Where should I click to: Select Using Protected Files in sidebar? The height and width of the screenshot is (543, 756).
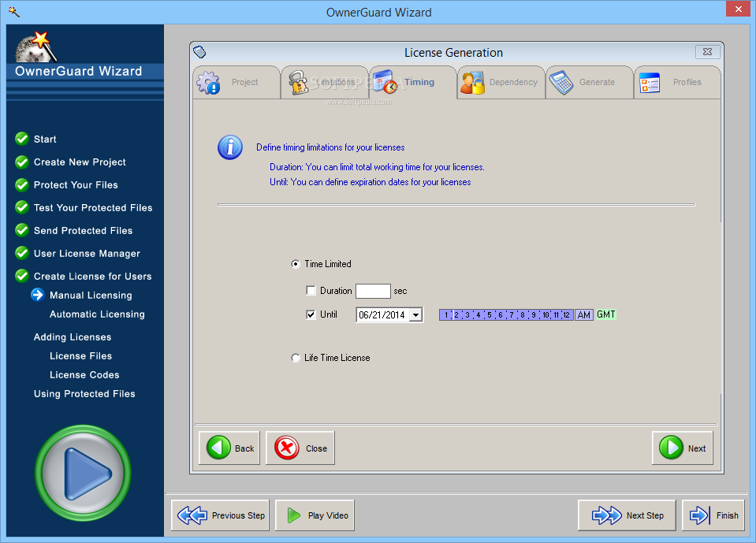84,393
